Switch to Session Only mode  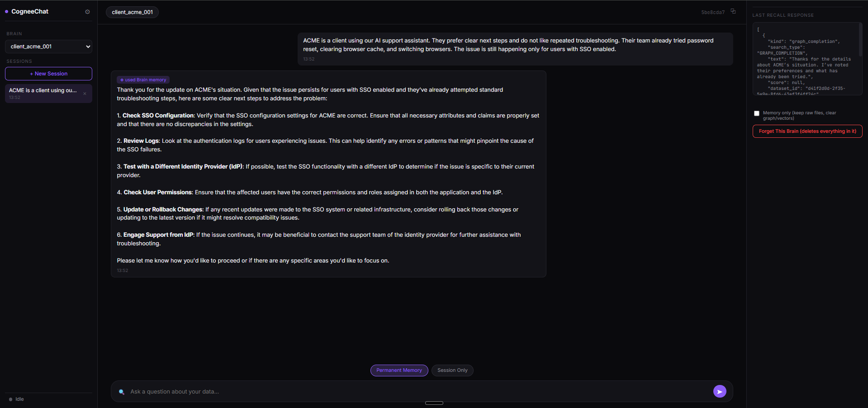[452, 370]
